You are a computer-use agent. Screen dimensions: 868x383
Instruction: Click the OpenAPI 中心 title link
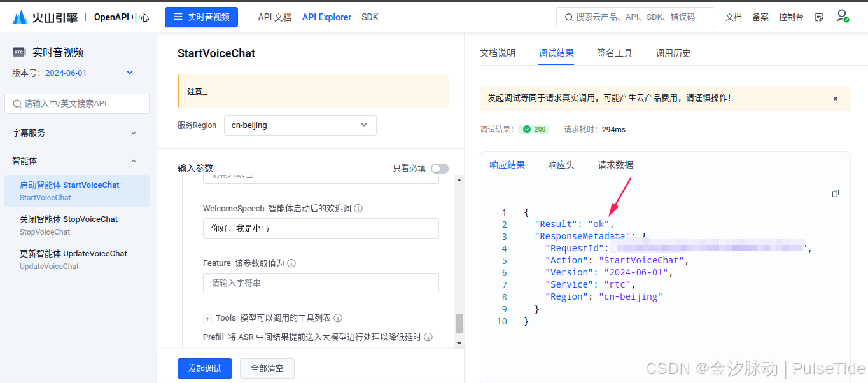(122, 17)
